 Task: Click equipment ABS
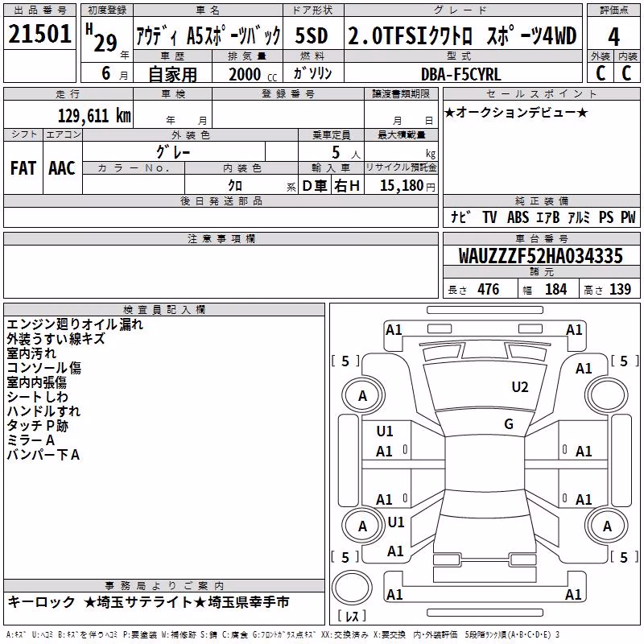point(518,217)
